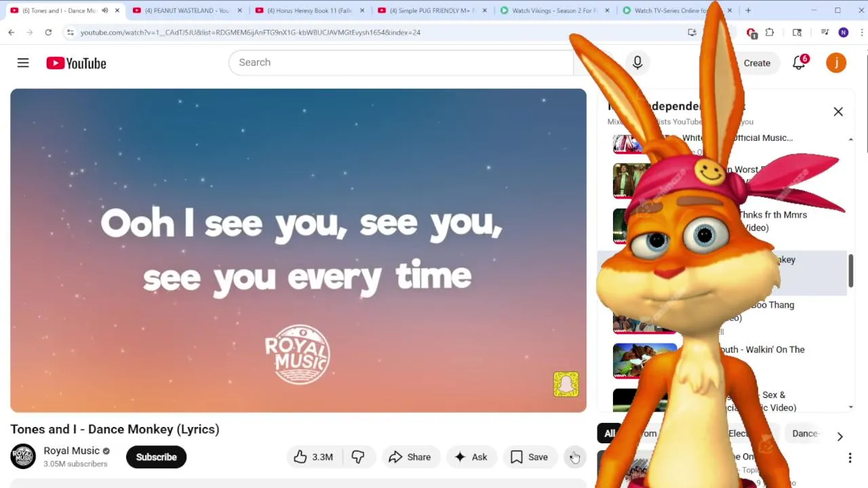Click the playlist scrollbar thumb
Viewport: 868px width, 488px height.
(x=850, y=271)
